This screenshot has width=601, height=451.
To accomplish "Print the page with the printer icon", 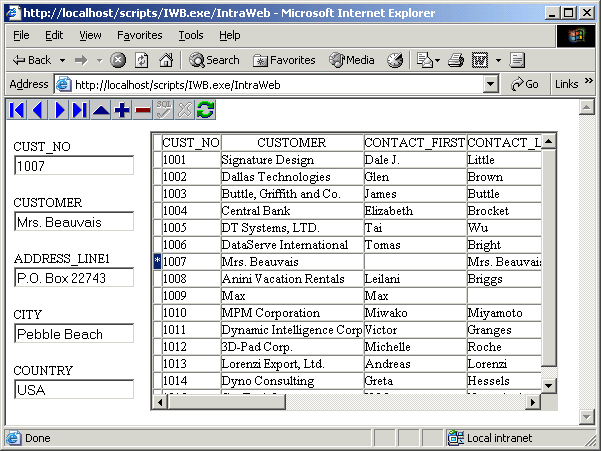I will coord(456,60).
